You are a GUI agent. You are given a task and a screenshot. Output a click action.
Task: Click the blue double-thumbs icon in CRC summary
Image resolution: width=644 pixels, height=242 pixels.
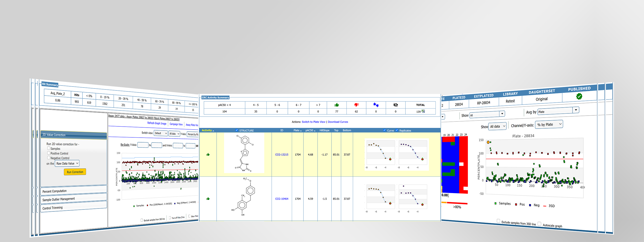376,105
